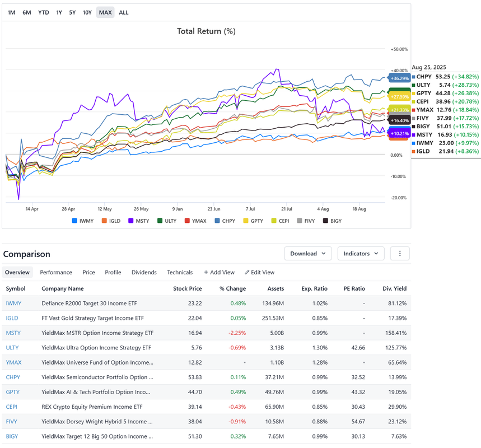
Task: Sort table by Assets column
Action: [x=276, y=288]
